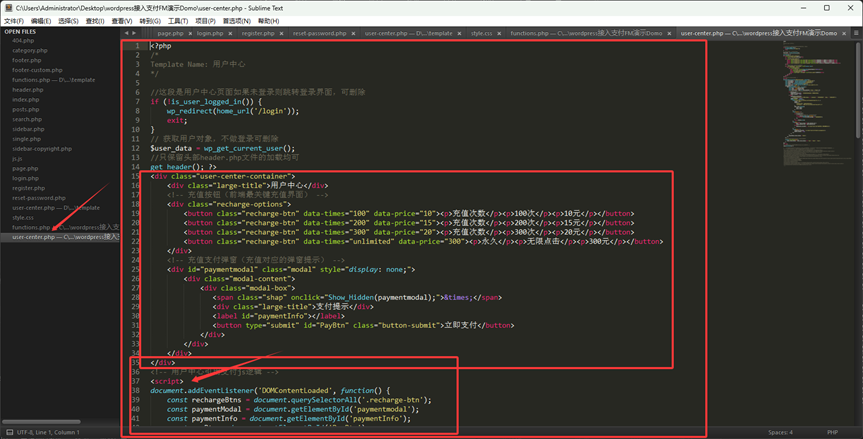Close the page.php tab
Screen dimensions: 863x439
tap(190, 34)
